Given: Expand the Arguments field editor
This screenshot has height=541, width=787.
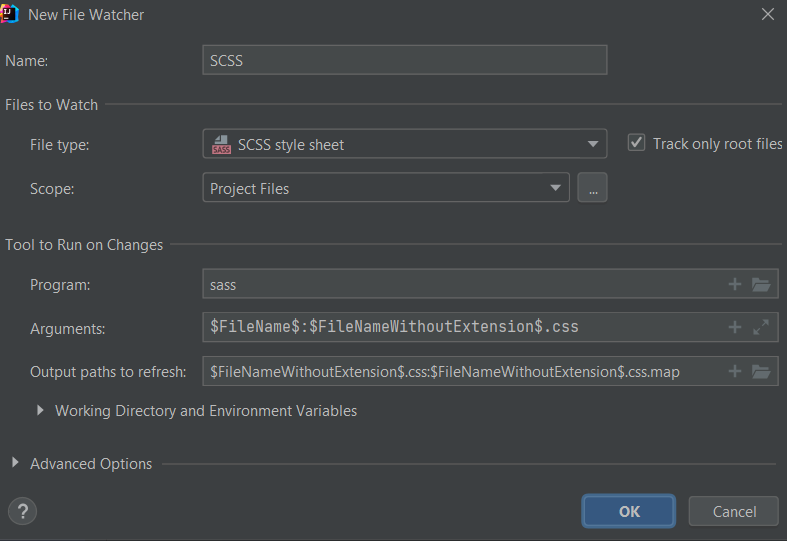Looking at the screenshot, I should (x=761, y=327).
